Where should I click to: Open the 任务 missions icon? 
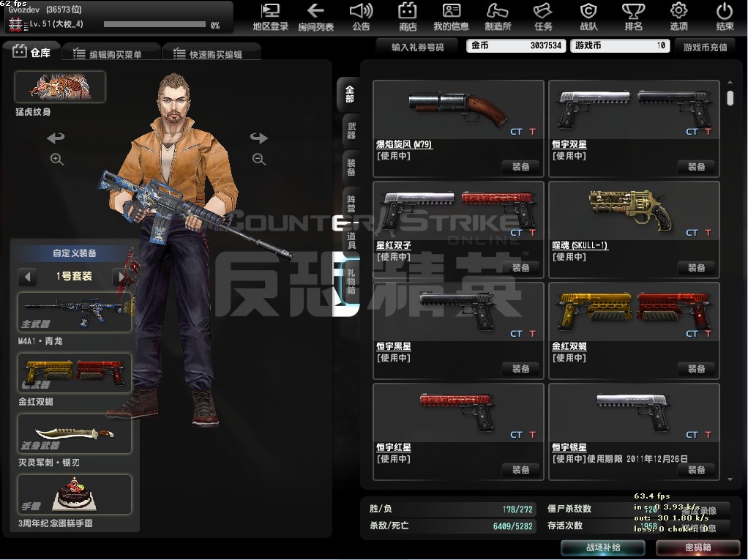[x=543, y=17]
